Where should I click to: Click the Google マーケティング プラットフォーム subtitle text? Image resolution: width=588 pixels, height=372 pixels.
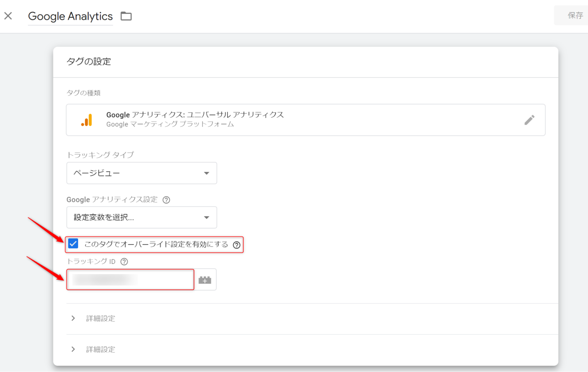[170, 124]
